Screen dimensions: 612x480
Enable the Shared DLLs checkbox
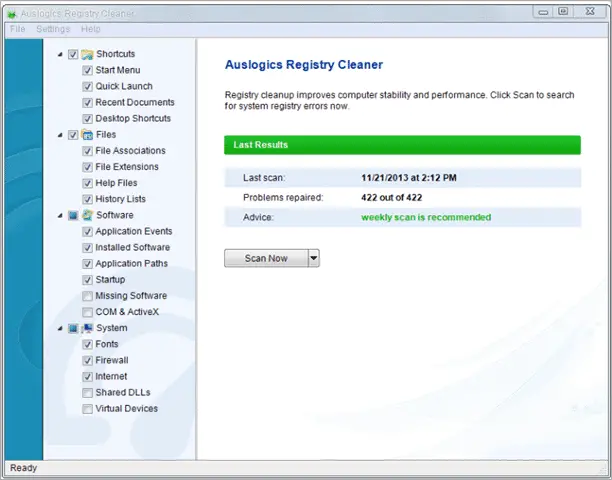coord(87,393)
